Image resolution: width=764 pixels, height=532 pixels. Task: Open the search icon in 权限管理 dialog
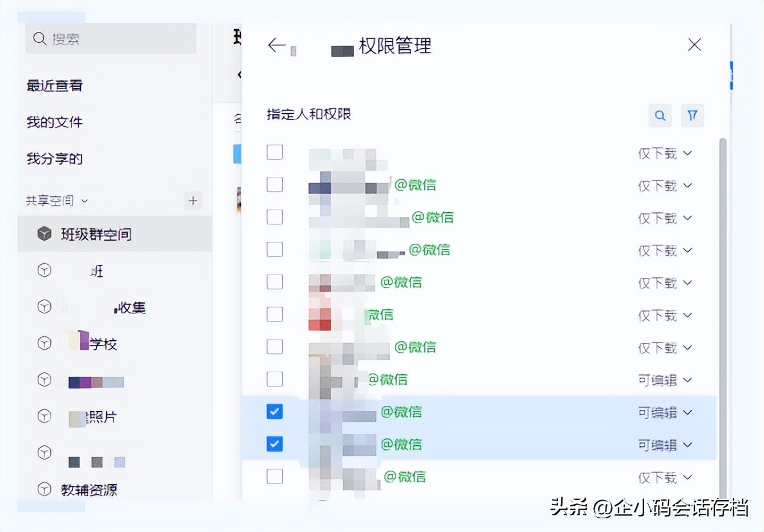click(x=660, y=115)
